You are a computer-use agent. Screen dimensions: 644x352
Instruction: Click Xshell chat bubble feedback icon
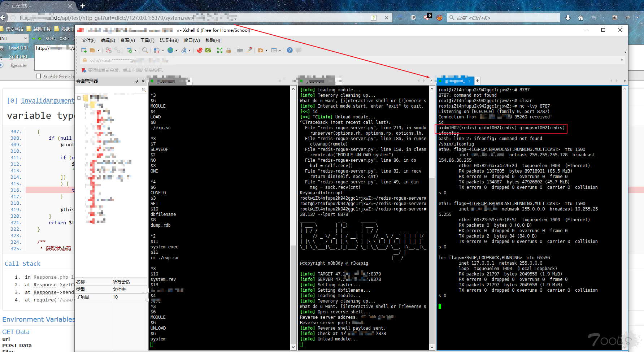[299, 50]
